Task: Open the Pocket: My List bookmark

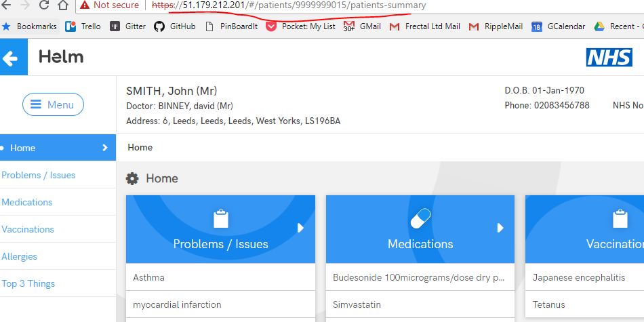Action: pyautogui.click(x=300, y=26)
